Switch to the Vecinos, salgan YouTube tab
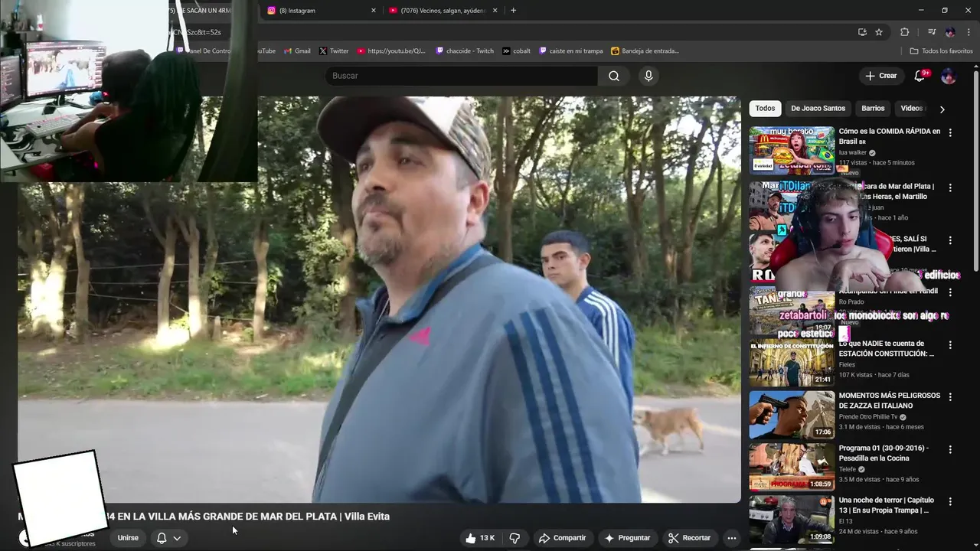Image resolution: width=980 pixels, height=551 pixels. click(x=443, y=11)
